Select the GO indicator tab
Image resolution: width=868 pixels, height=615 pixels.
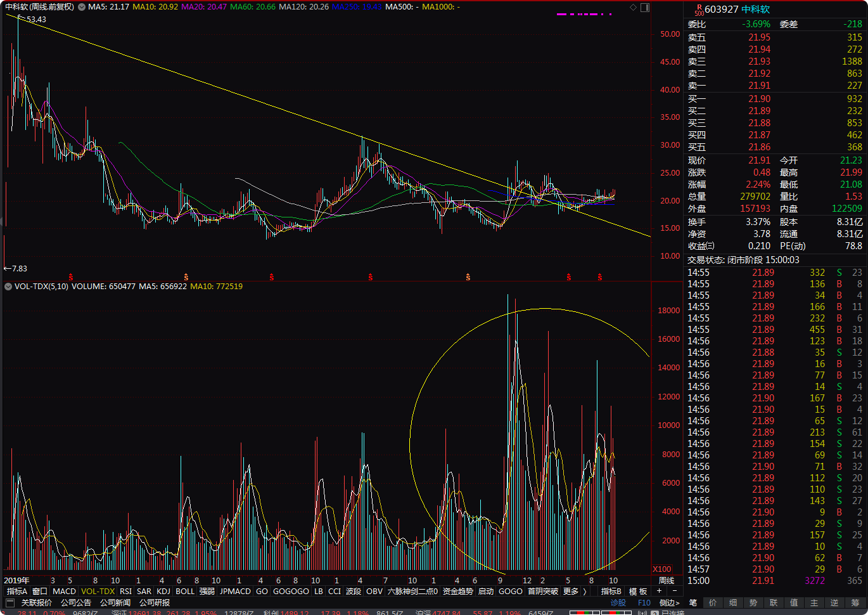coord(262,591)
